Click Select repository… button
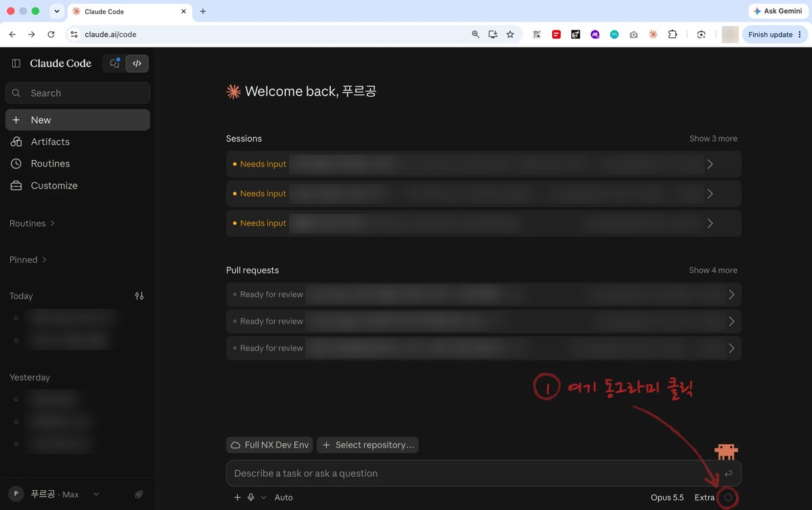This screenshot has width=812, height=510. (x=367, y=445)
